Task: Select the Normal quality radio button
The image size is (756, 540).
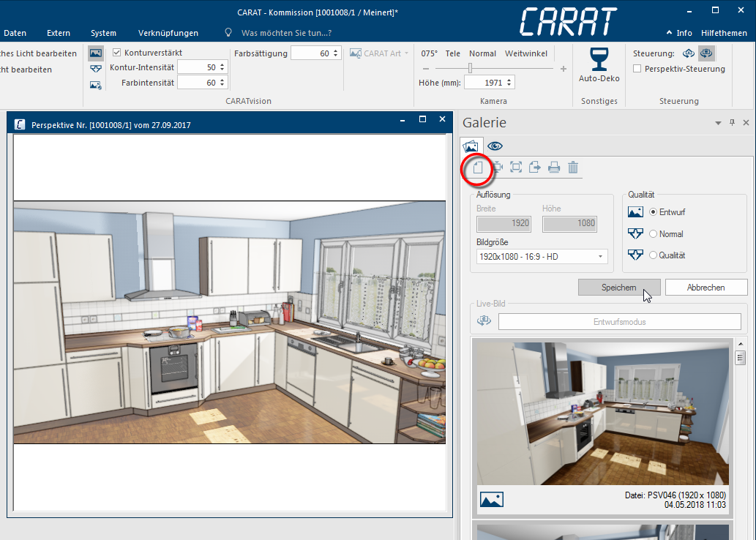Action: (653, 234)
